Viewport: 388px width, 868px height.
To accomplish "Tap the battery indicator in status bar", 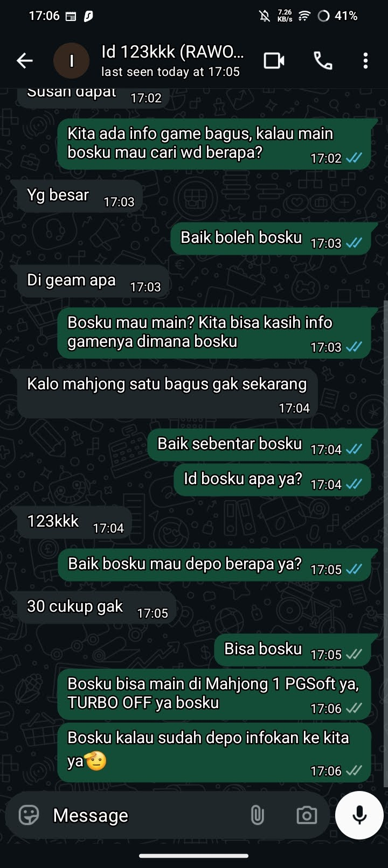I will pos(337,16).
